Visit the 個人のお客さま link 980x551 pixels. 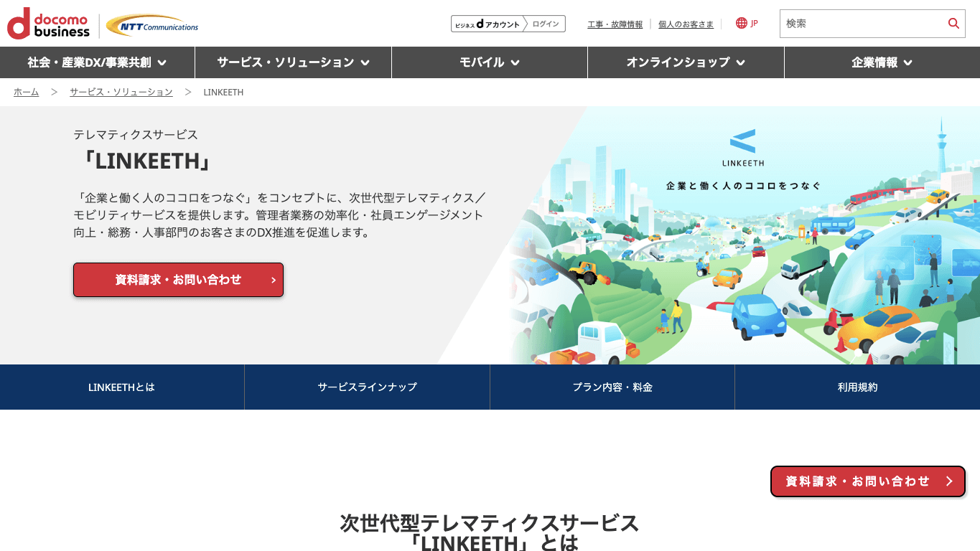(x=685, y=24)
